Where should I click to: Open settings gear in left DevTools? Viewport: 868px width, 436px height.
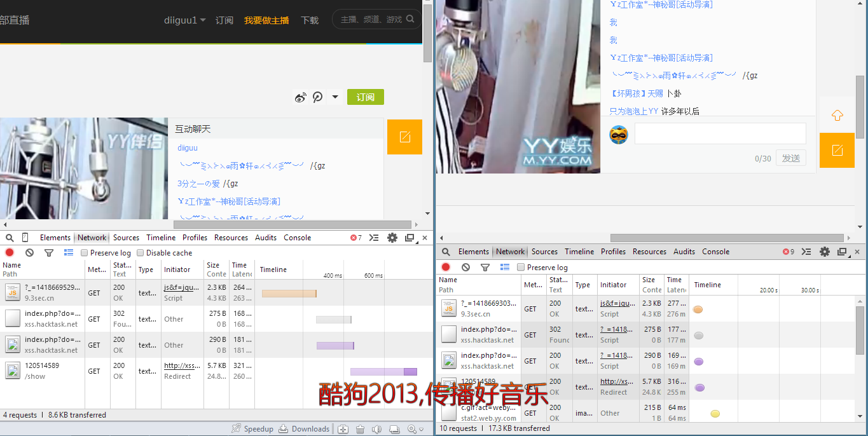392,238
